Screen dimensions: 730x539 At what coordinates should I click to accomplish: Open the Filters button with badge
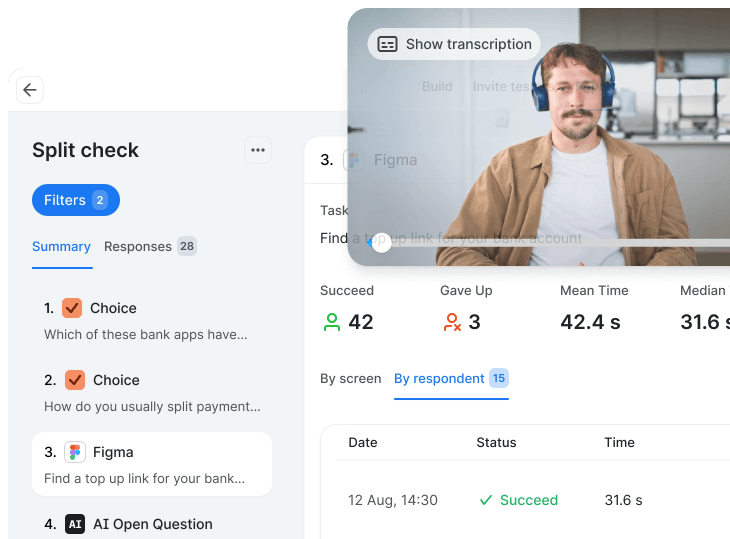[75, 200]
